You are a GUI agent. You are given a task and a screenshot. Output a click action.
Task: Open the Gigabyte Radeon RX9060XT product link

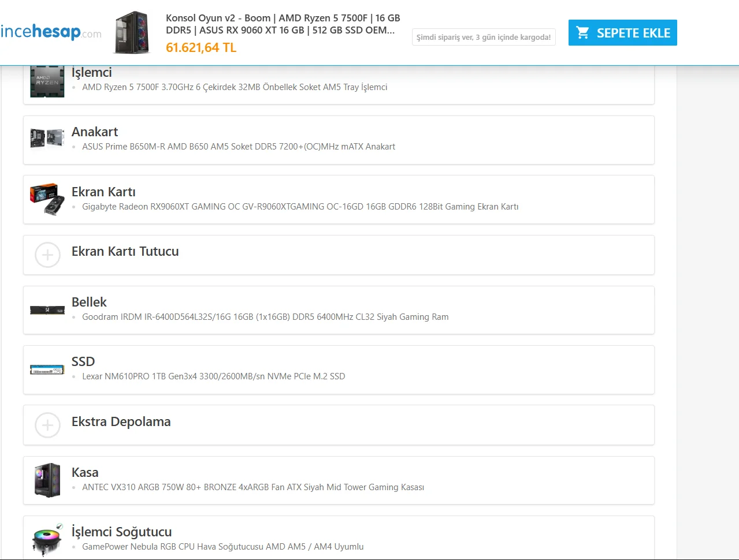tap(300, 207)
